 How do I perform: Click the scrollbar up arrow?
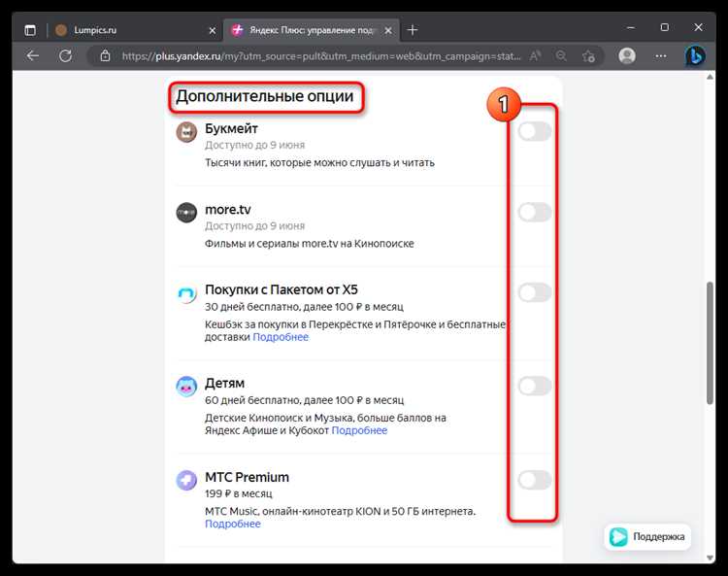(x=710, y=77)
